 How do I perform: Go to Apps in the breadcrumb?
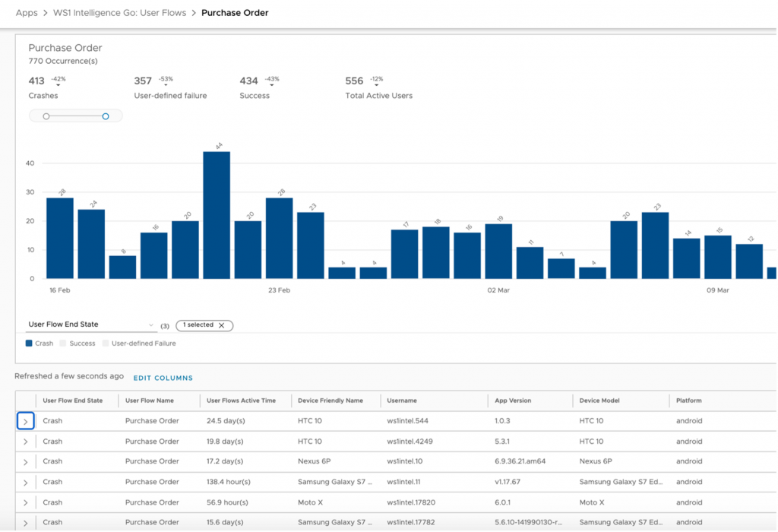(27, 13)
